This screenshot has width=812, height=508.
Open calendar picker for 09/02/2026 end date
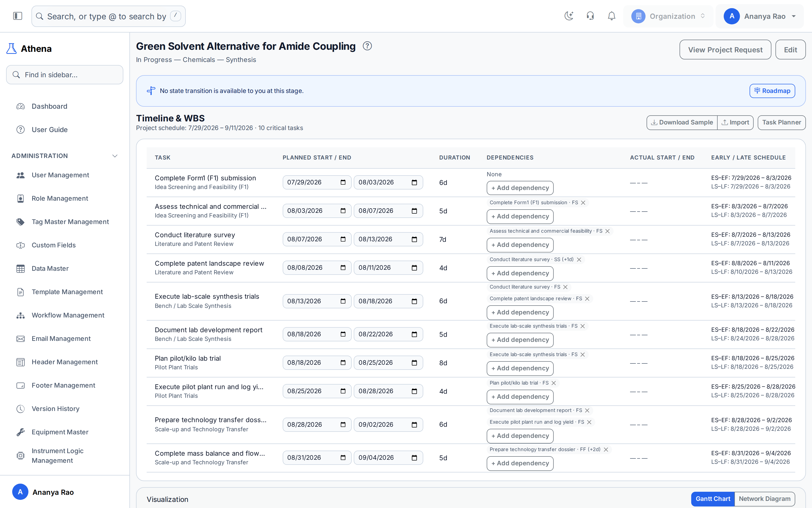[x=414, y=425]
